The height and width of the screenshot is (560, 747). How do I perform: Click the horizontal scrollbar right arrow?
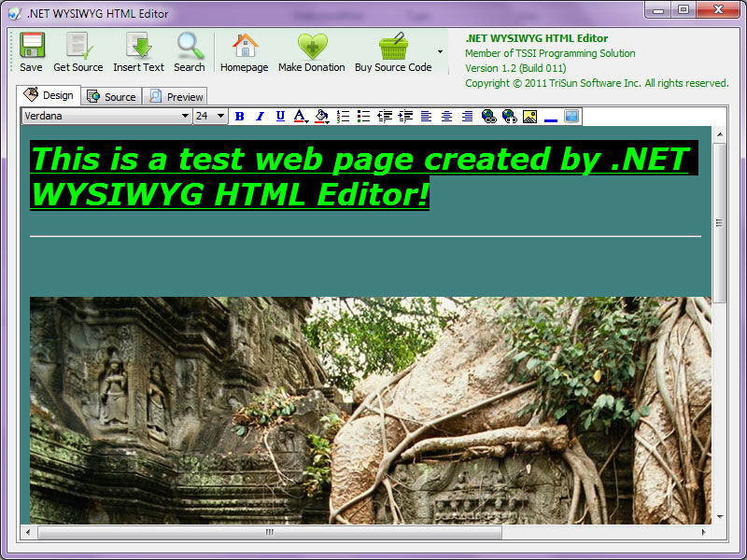pos(703,532)
